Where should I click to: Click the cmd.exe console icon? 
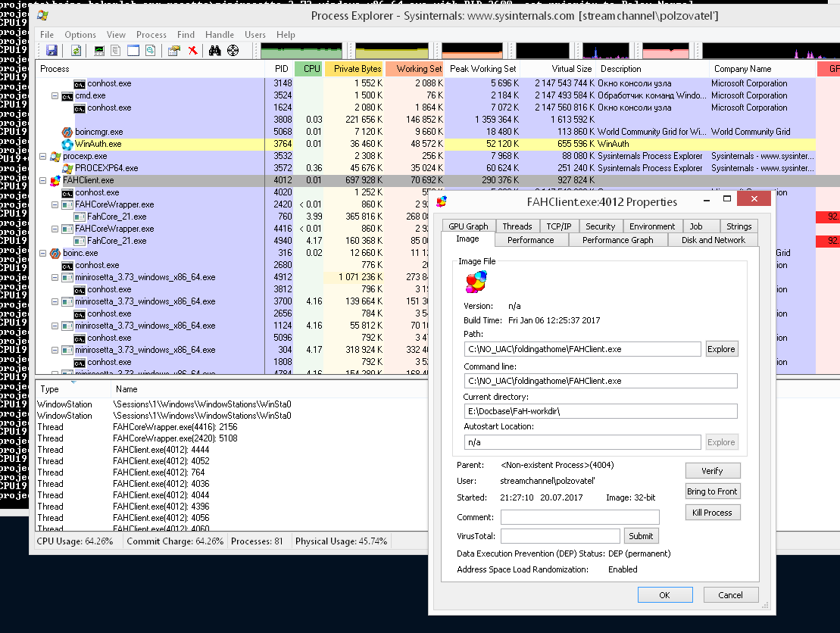tap(67, 96)
